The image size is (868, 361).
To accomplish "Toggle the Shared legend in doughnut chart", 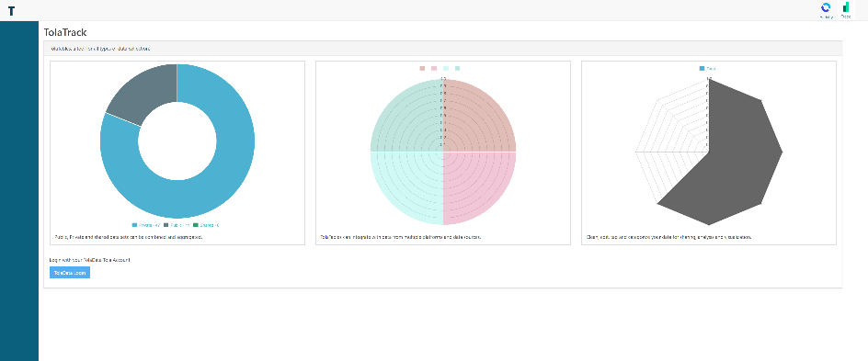I will click(x=207, y=225).
